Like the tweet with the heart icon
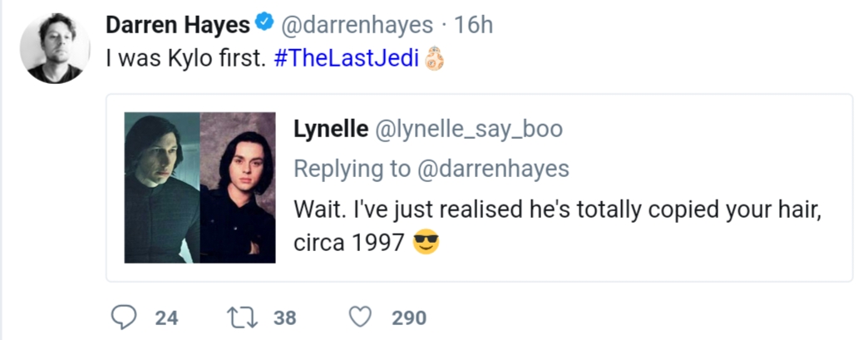 [x=359, y=317]
